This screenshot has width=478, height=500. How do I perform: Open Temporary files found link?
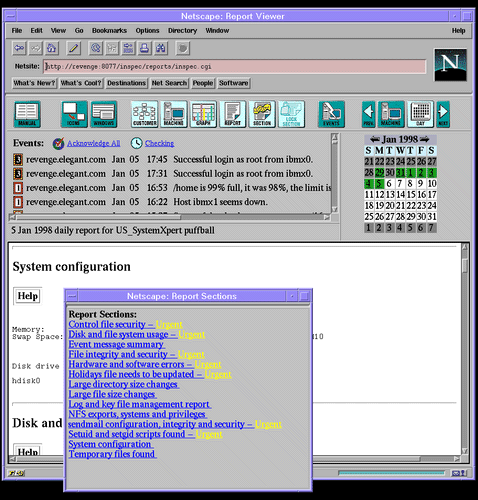coord(112,454)
